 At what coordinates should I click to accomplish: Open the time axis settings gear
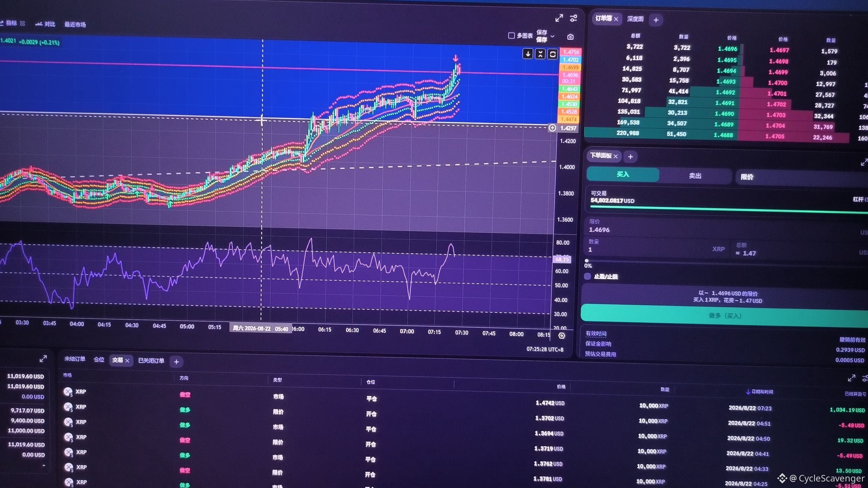click(562, 336)
